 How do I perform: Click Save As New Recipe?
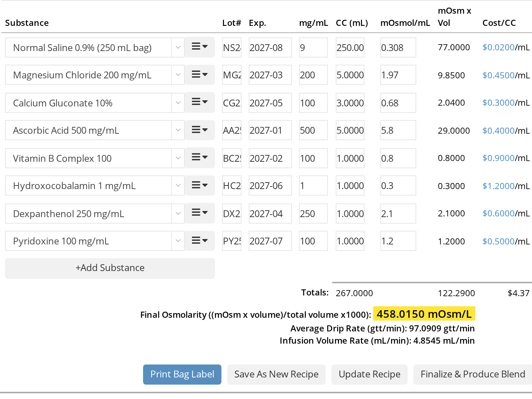tap(276, 375)
